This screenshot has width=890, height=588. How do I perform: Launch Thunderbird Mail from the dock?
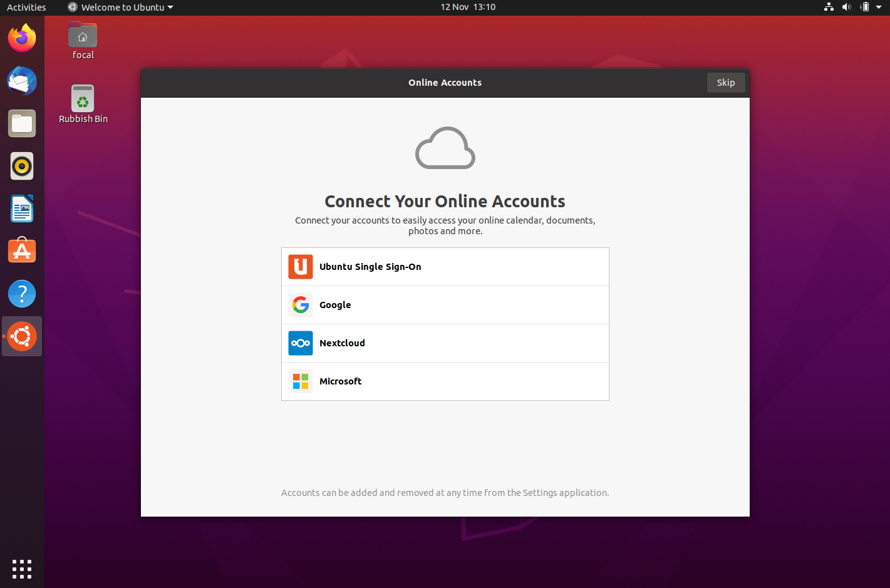pos(22,81)
